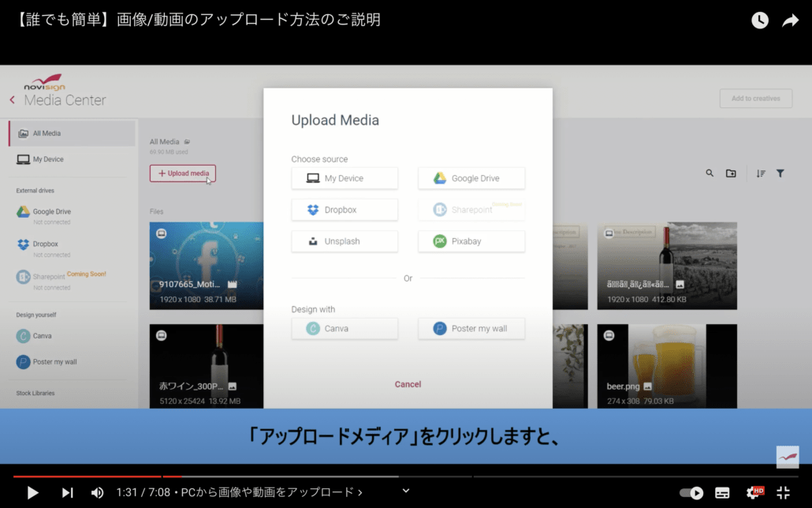Open the beer.png thumbnail

667,366
